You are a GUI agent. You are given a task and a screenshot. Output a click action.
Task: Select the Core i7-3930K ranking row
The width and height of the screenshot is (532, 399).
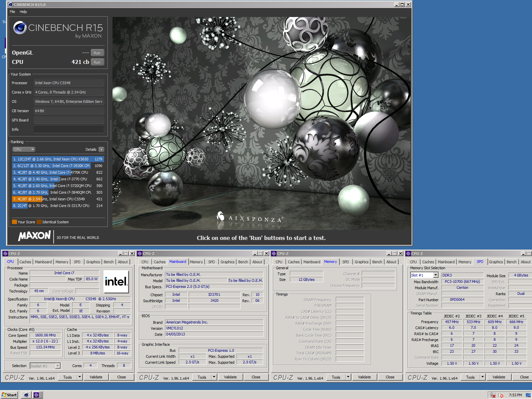[x=58, y=166]
